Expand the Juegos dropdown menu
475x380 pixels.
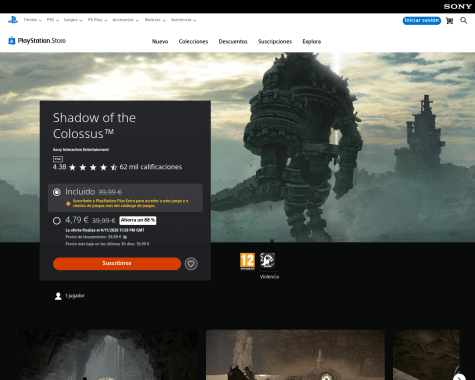click(x=73, y=20)
